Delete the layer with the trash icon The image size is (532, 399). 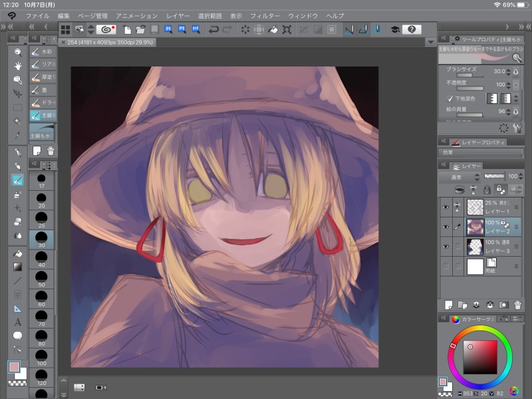pyautogui.click(x=517, y=305)
